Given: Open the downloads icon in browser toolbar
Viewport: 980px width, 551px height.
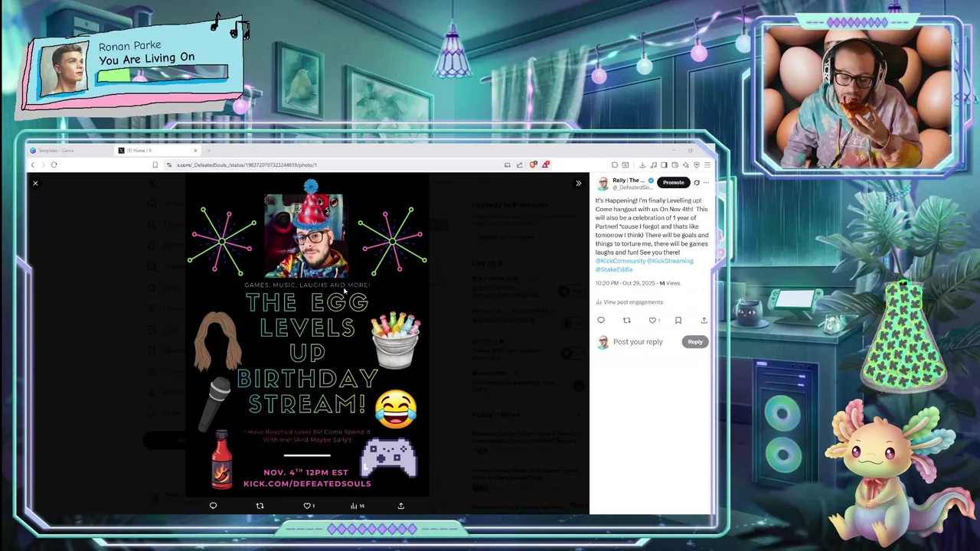Looking at the screenshot, I should [642, 165].
